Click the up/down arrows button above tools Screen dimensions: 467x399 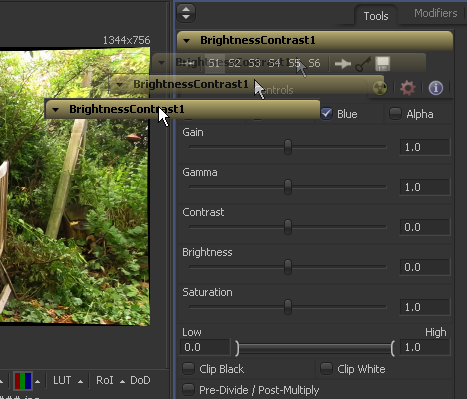point(186,13)
